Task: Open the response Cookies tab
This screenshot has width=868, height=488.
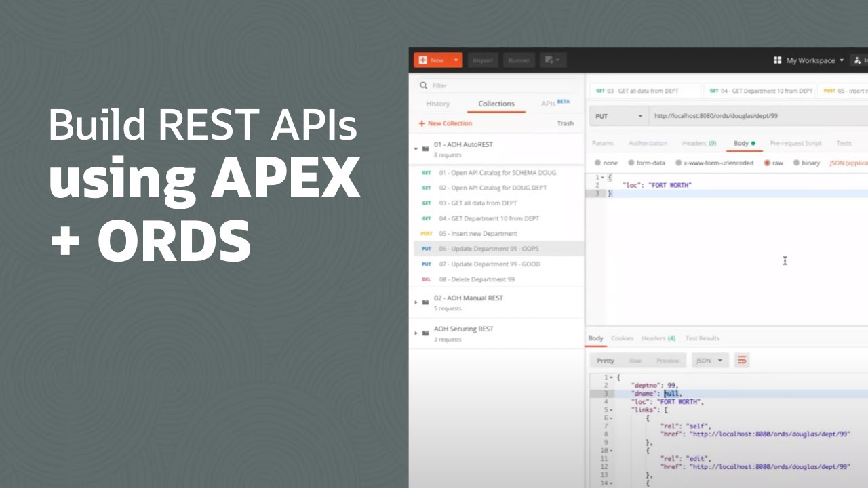Action: click(622, 338)
